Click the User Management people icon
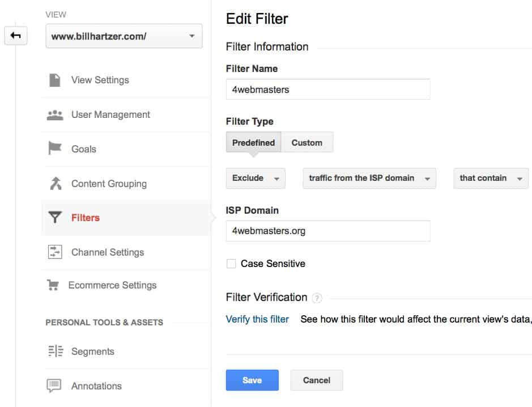Viewport: 532px width, 407px height. (x=55, y=115)
